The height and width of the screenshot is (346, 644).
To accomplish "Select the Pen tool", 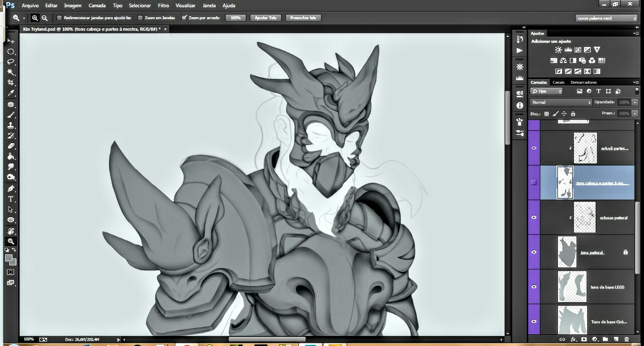I will tap(11, 188).
